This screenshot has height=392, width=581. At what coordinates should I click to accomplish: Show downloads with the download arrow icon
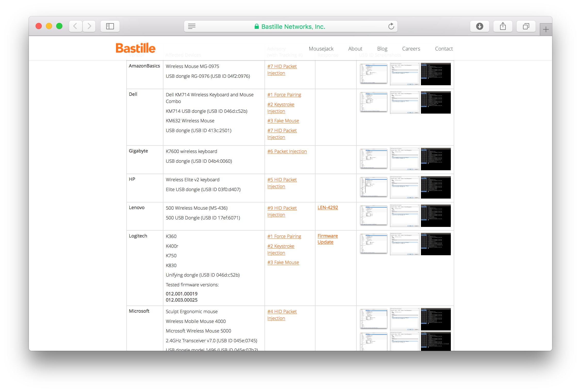[x=479, y=26]
